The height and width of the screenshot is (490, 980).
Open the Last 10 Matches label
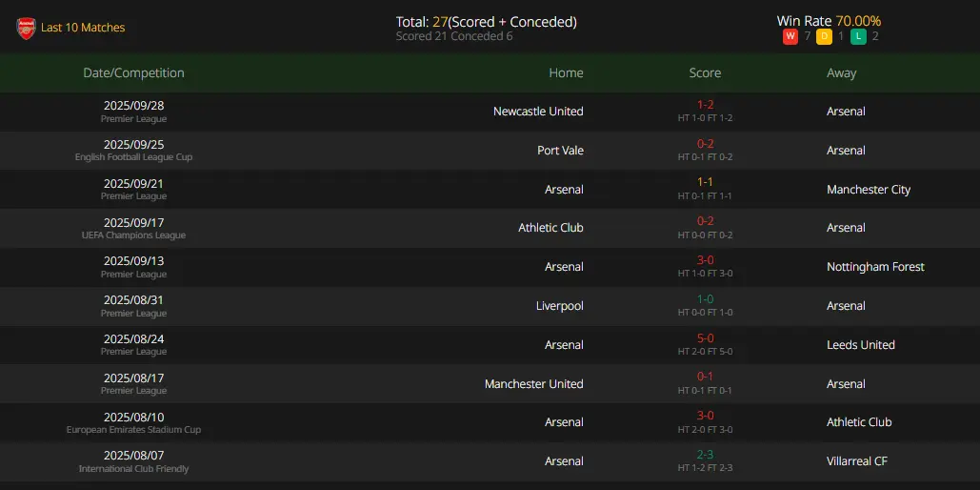pyautogui.click(x=83, y=28)
